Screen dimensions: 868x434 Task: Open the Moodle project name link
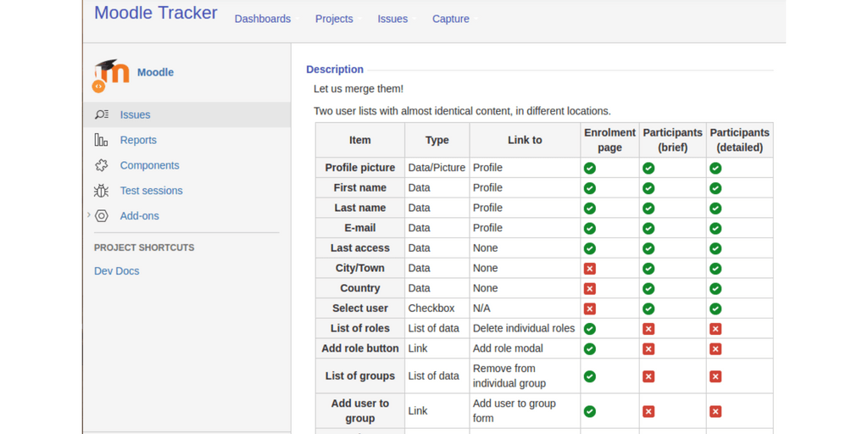(156, 73)
